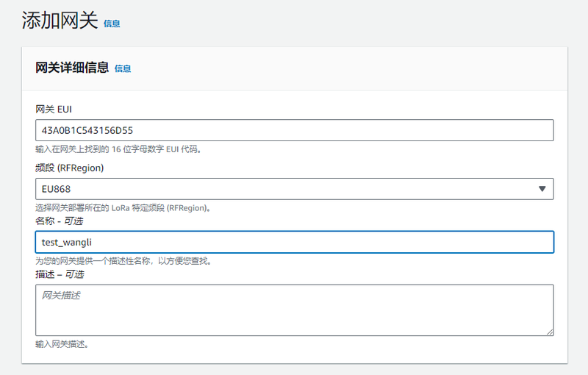Click the 网关描述 description textarea

click(x=294, y=310)
